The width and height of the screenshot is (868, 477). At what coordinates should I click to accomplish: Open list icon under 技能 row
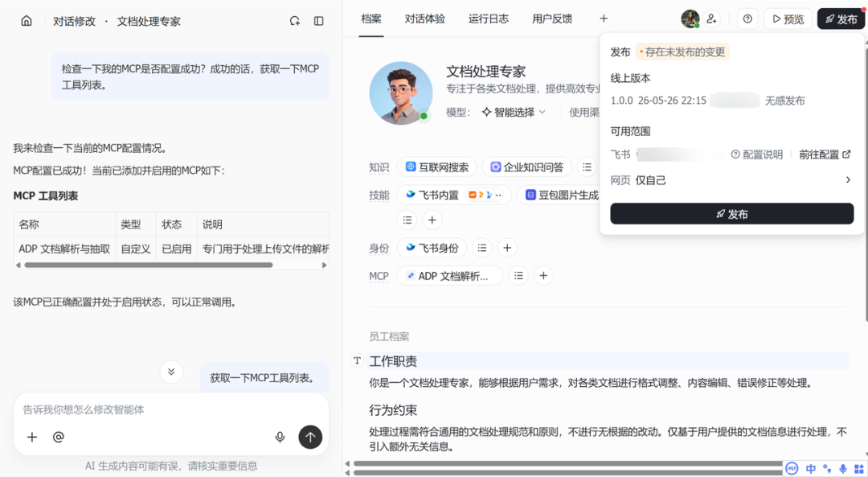pos(407,220)
